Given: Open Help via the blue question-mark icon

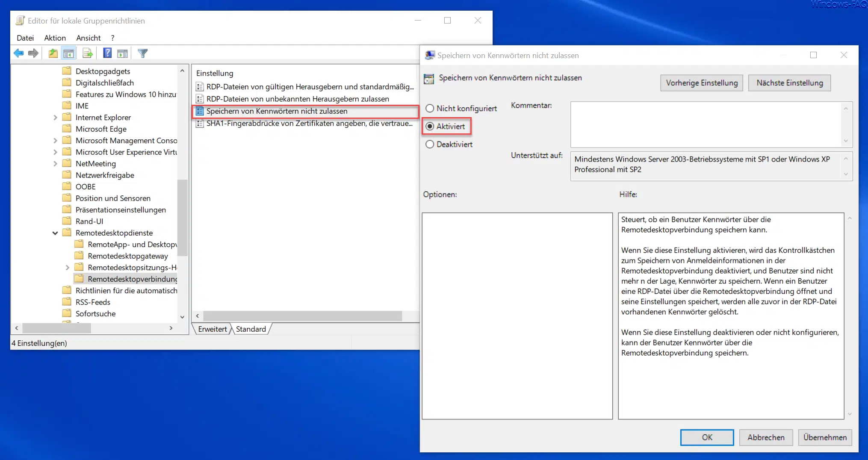Looking at the screenshot, I should click(x=107, y=53).
